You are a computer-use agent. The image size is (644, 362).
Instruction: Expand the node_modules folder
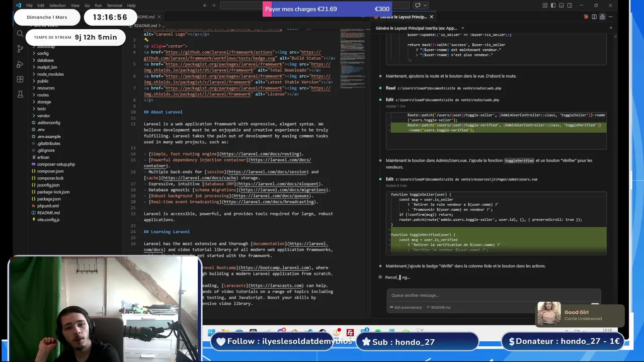(50, 74)
